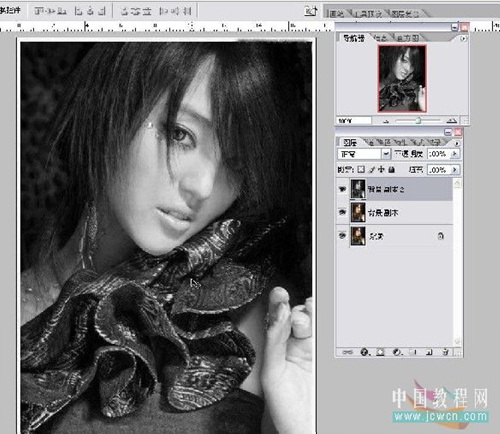500x434 pixels.
Task: Toggle visibility of 背景 副本 layer
Action: click(x=342, y=212)
